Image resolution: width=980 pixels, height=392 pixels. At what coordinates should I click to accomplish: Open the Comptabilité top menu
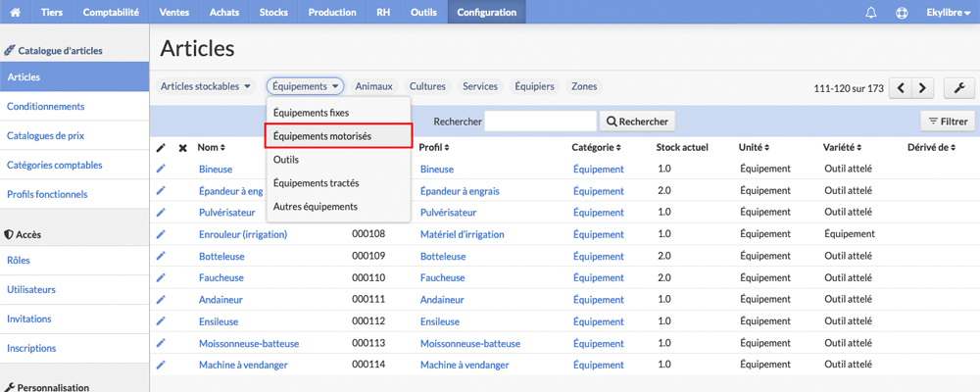point(111,12)
